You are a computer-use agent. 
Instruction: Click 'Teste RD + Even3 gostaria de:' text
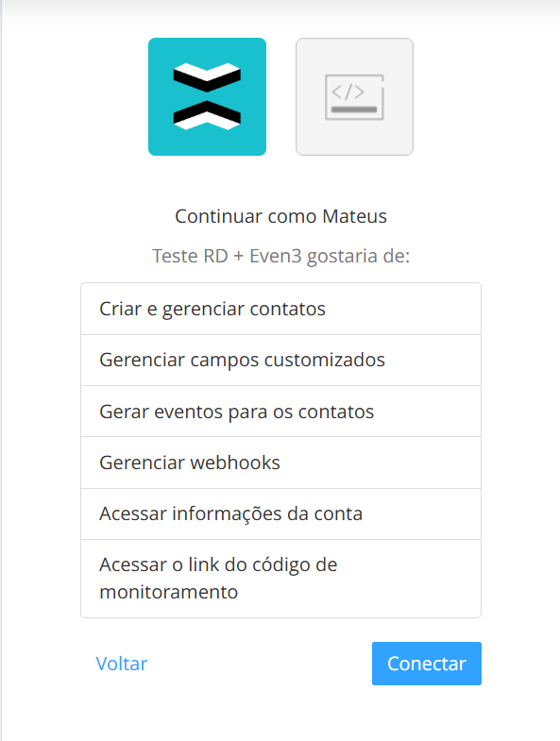(281, 256)
